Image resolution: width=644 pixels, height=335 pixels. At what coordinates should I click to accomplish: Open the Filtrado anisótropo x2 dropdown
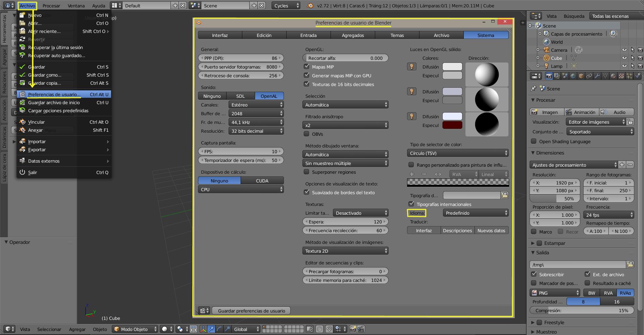pos(345,125)
